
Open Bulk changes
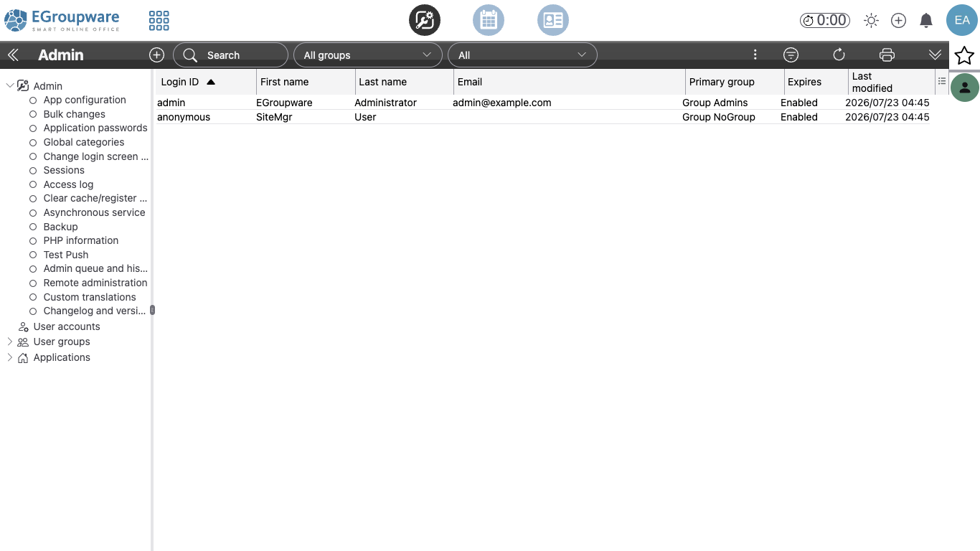74,114
